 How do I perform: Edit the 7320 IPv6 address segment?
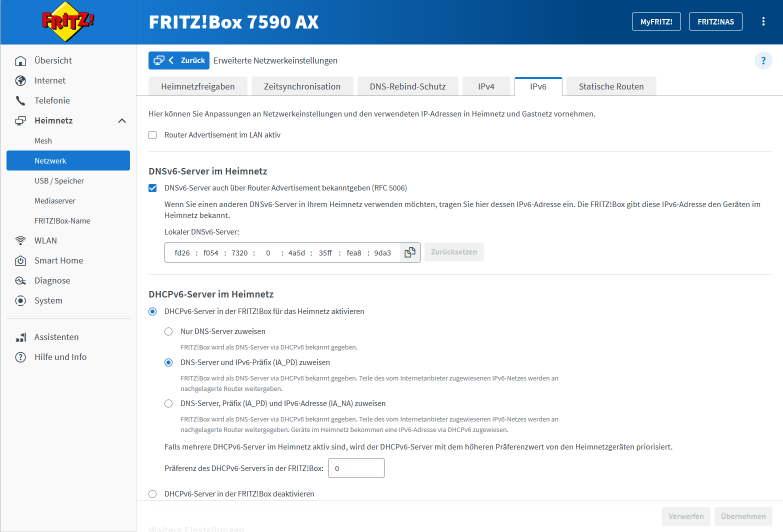(239, 253)
